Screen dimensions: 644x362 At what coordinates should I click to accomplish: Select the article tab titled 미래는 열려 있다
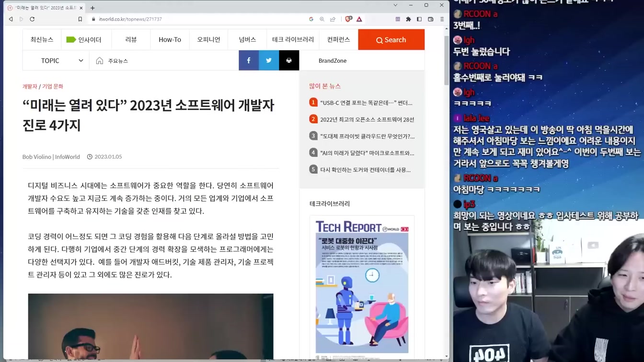[46, 8]
